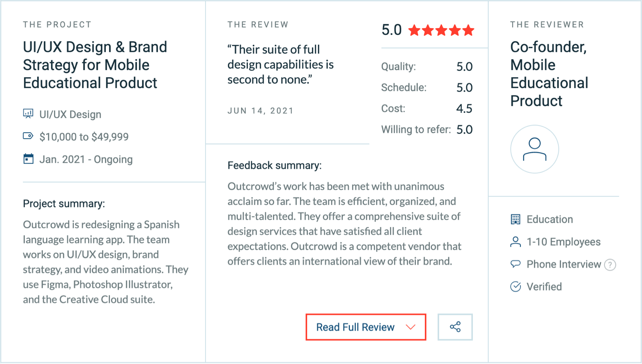Select the employees person icon
This screenshot has height=364, width=642.
pyautogui.click(x=516, y=242)
